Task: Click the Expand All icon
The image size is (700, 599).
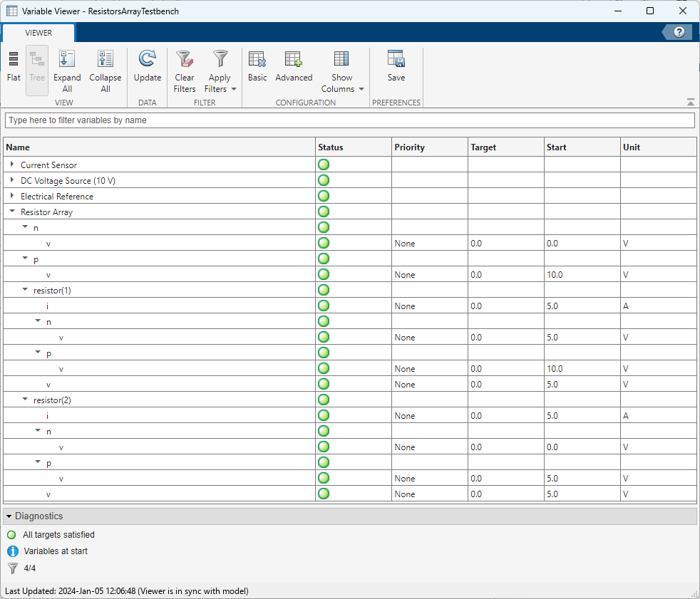Action: pos(67,60)
